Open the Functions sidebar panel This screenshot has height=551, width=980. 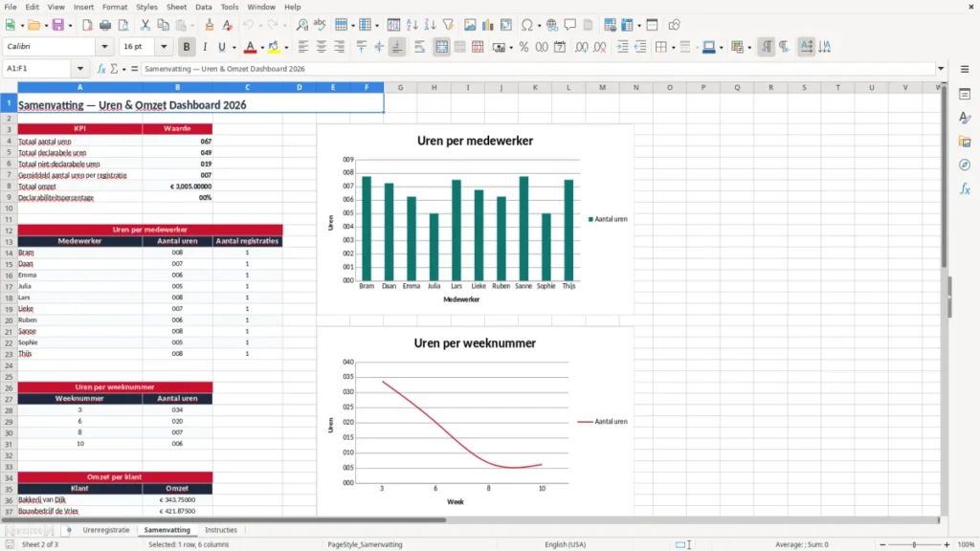[x=965, y=188]
